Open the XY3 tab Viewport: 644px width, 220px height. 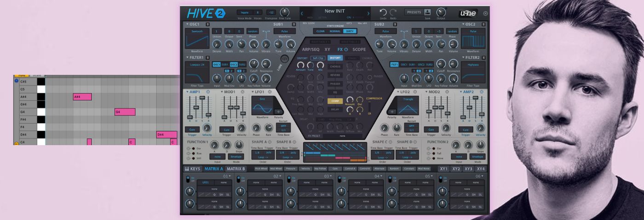[x=468, y=169]
